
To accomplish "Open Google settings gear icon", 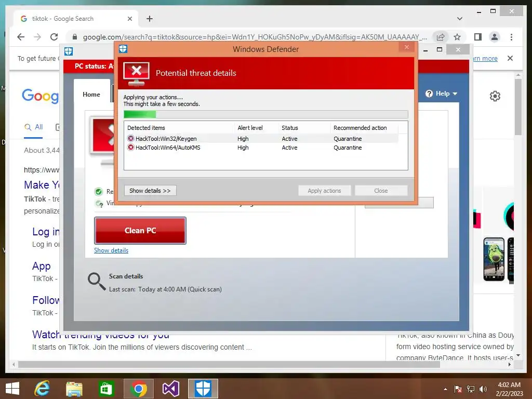I will click(x=495, y=96).
